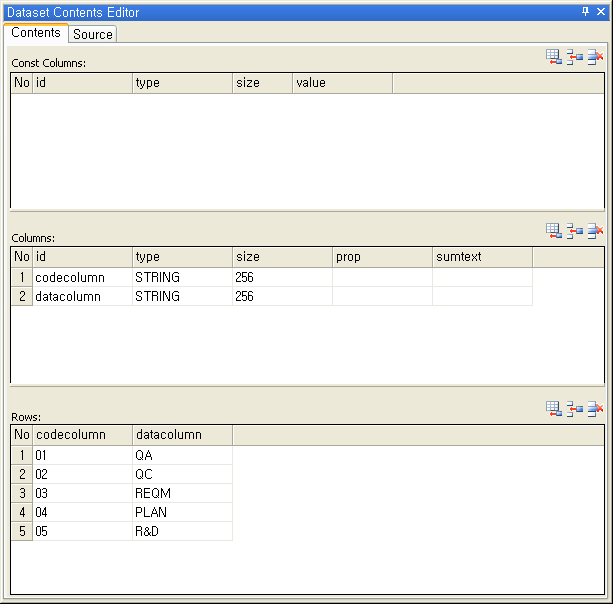Image resolution: width=613 pixels, height=604 pixels.
Task: Select row number 3 in Rows grid
Action: pyautogui.click(x=22, y=493)
